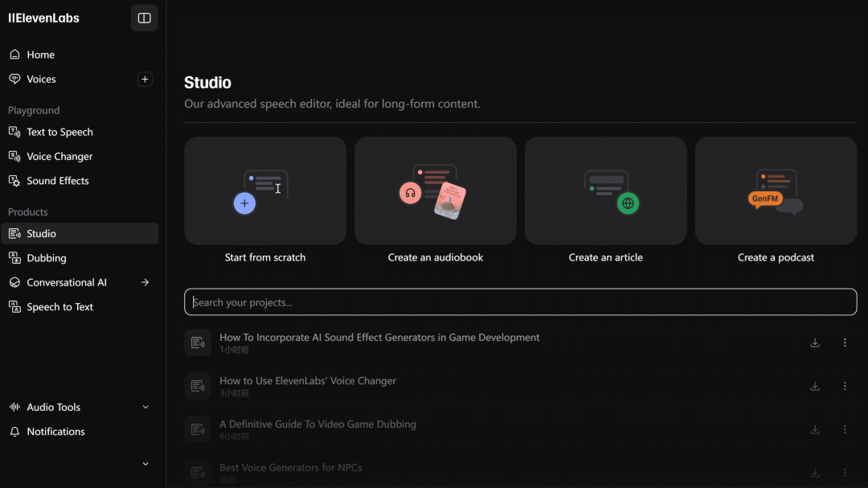Viewport: 868px width, 488px height.
Task: Focus the Search your projects field
Action: pyautogui.click(x=520, y=301)
